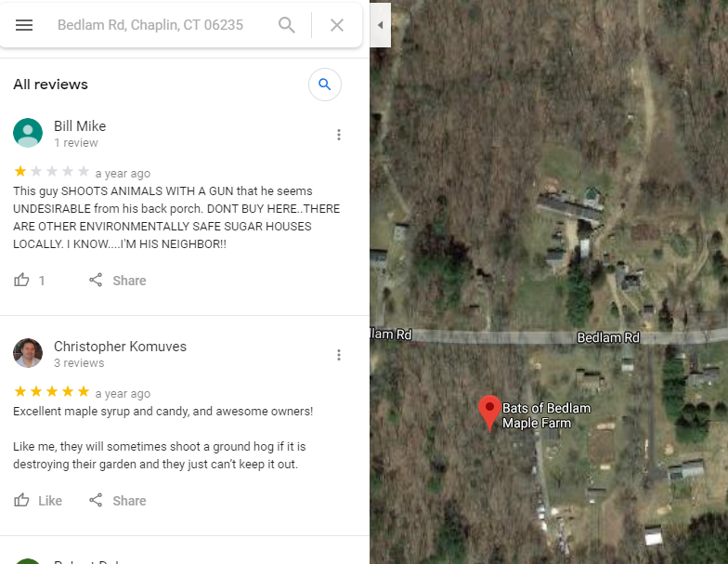This screenshot has width=728, height=564.
Task: Click the Bedlam Rd label on map
Action: tap(608, 337)
